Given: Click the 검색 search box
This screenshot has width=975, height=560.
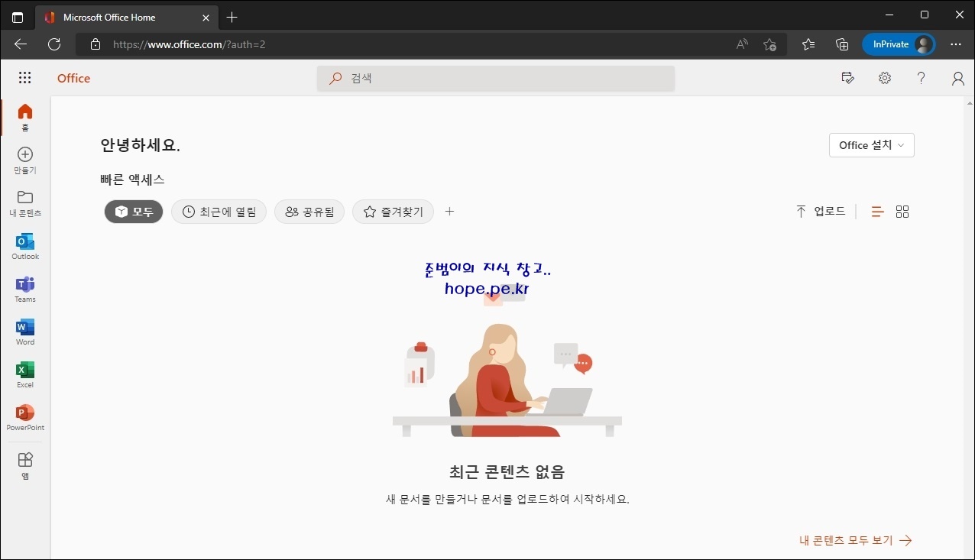Looking at the screenshot, I should pyautogui.click(x=496, y=78).
